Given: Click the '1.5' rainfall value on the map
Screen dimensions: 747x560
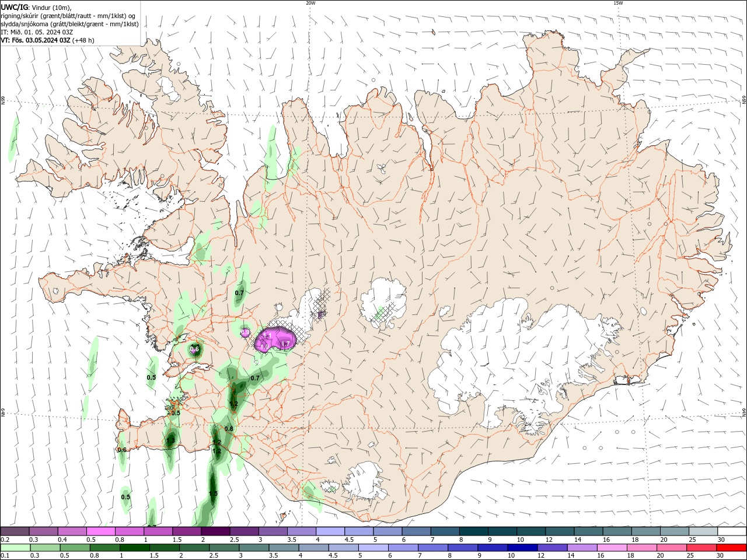Looking at the screenshot, I should coord(213,494).
